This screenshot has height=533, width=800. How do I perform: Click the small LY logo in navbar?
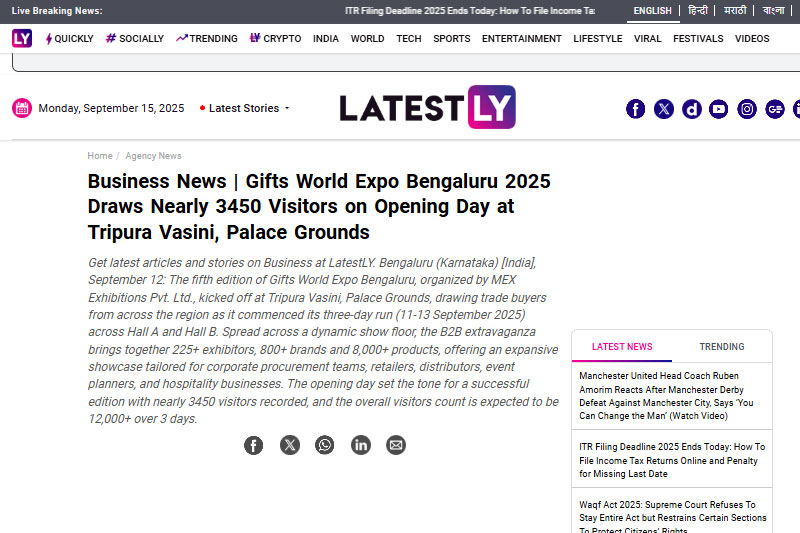coord(22,38)
